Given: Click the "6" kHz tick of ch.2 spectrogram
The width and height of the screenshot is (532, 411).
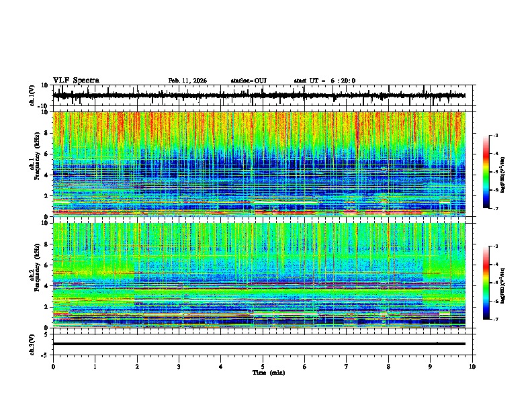Looking at the screenshot, I should click(x=47, y=265).
